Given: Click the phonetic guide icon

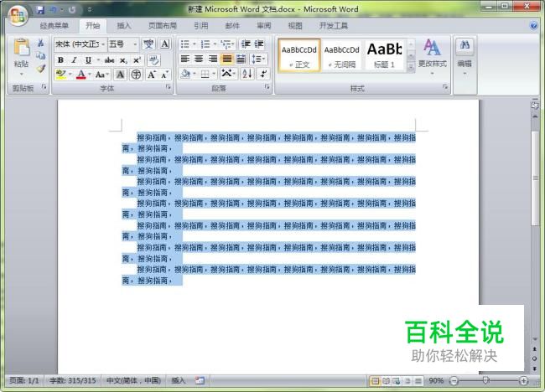Looking at the screenshot, I should (x=148, y=44).
